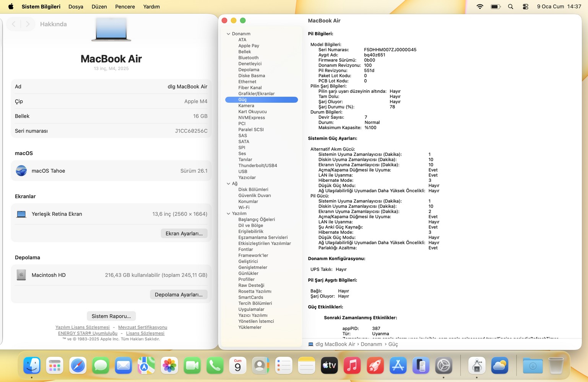Click the Sistem Raporu button
588x382 pixels.
tap(111, 316)
